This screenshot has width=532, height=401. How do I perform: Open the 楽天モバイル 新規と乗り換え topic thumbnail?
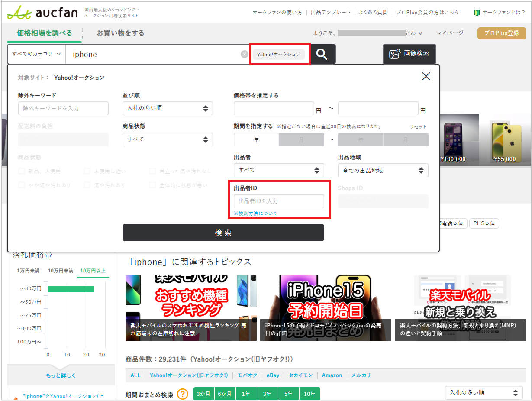(x=460, y=308)
